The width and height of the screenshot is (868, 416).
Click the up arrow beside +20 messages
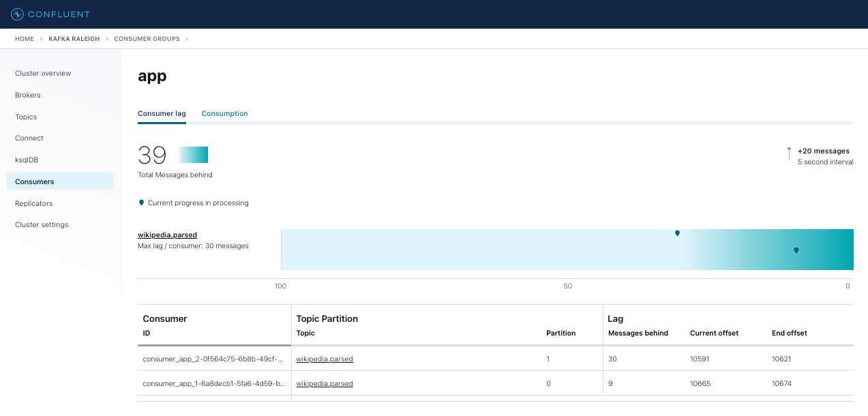[x=789, y=153]
